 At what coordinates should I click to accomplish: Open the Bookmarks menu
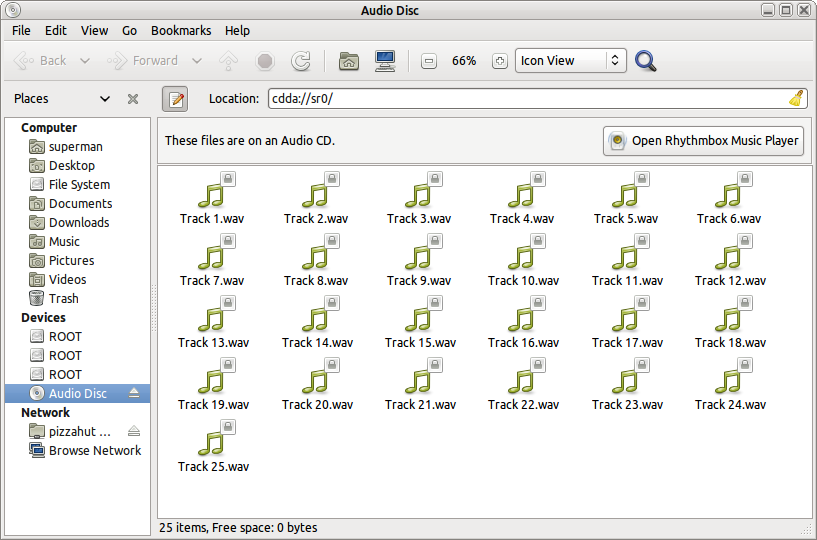pyautogui.click(x=181, y=31)
